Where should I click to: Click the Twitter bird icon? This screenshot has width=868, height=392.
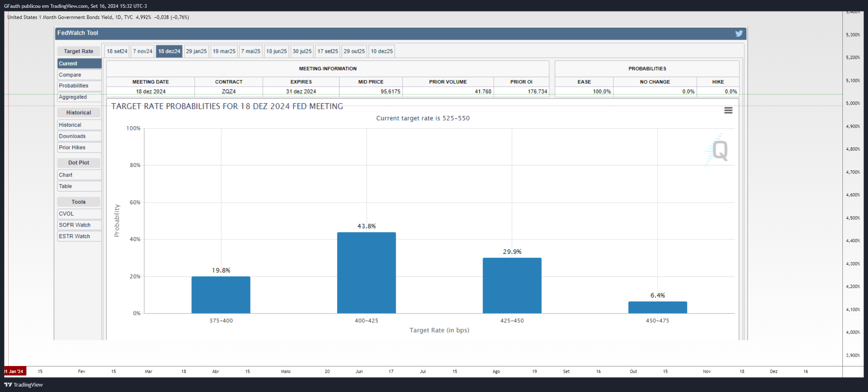coord(739,33)
